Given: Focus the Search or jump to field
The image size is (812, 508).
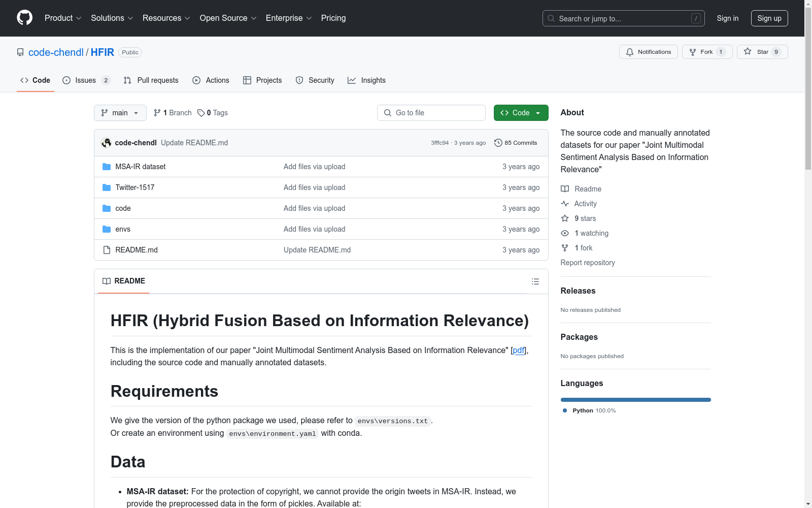Looking at the screenshot, I should [x=623, y=18].
